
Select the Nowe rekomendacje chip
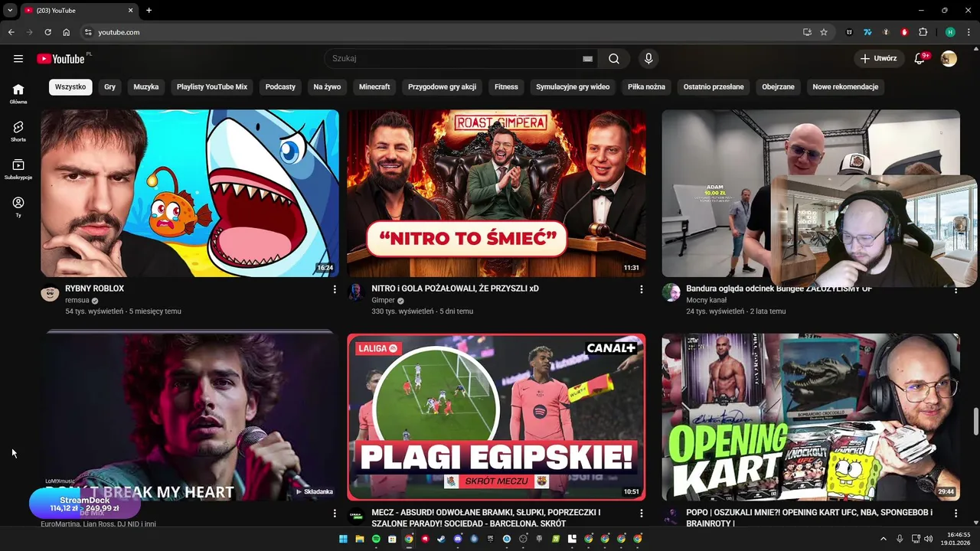(845, 87)
